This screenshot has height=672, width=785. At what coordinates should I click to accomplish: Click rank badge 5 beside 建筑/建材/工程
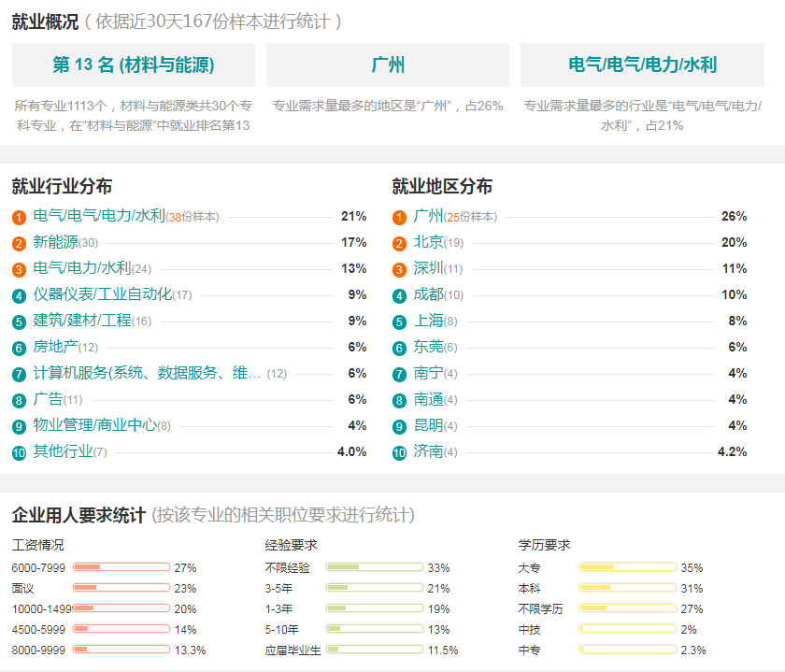(x=19, y=322)
